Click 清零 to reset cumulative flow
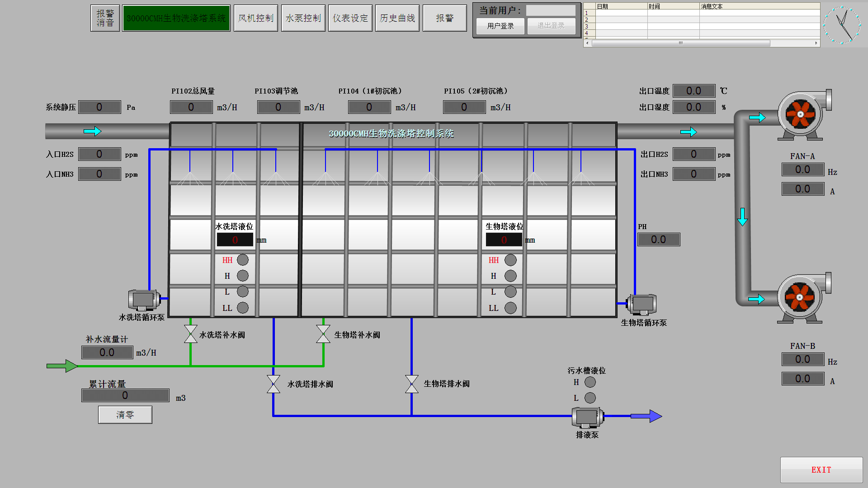 (125, 415)
